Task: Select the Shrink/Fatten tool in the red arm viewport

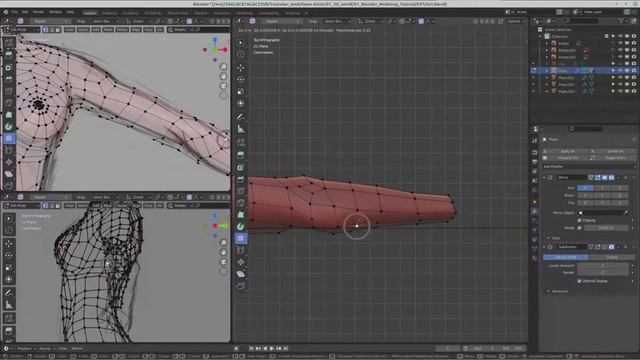Action: point(241,262)
